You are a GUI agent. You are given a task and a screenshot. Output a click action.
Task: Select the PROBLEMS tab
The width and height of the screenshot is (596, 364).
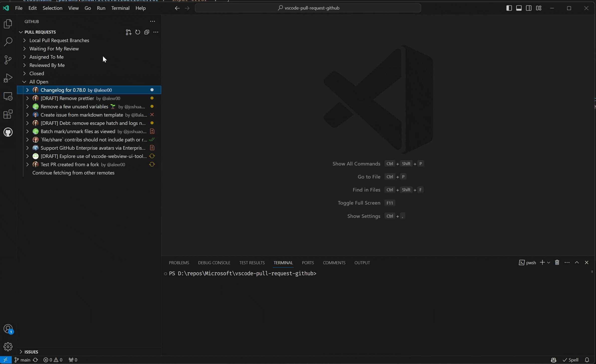click(x=179, y=263)
